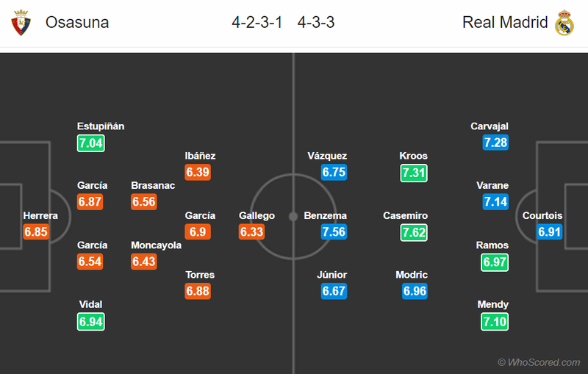This screenshot has height=374, width=588.
Task: Select the Moncayola player name
Action: tap(156, 245)
